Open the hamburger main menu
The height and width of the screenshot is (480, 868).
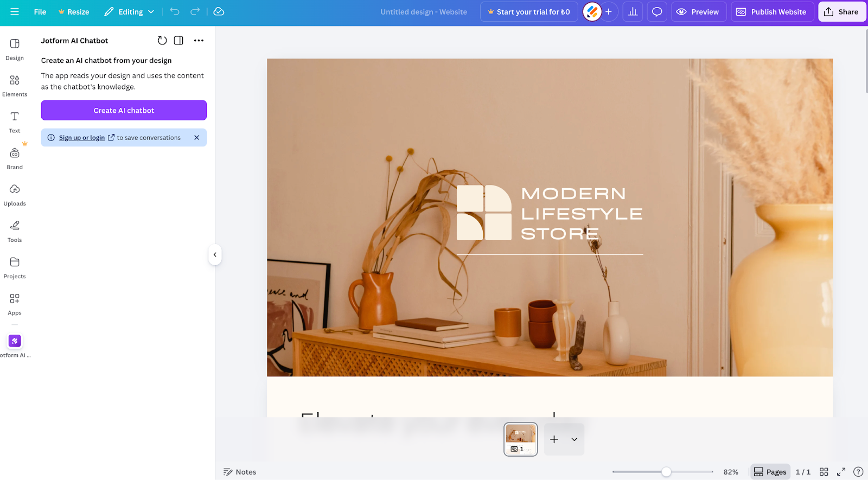pos(15,11)
